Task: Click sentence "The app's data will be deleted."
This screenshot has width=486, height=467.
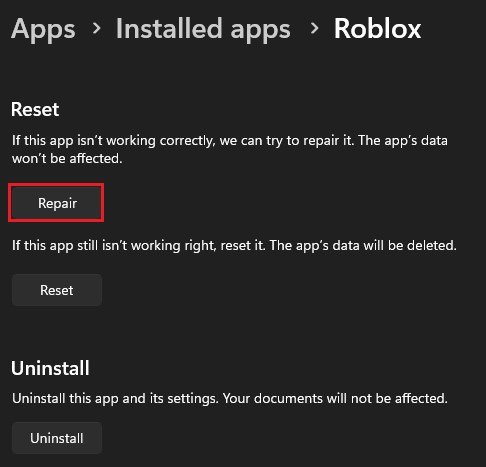Action: pyautogui.click(x=363, y=246)
